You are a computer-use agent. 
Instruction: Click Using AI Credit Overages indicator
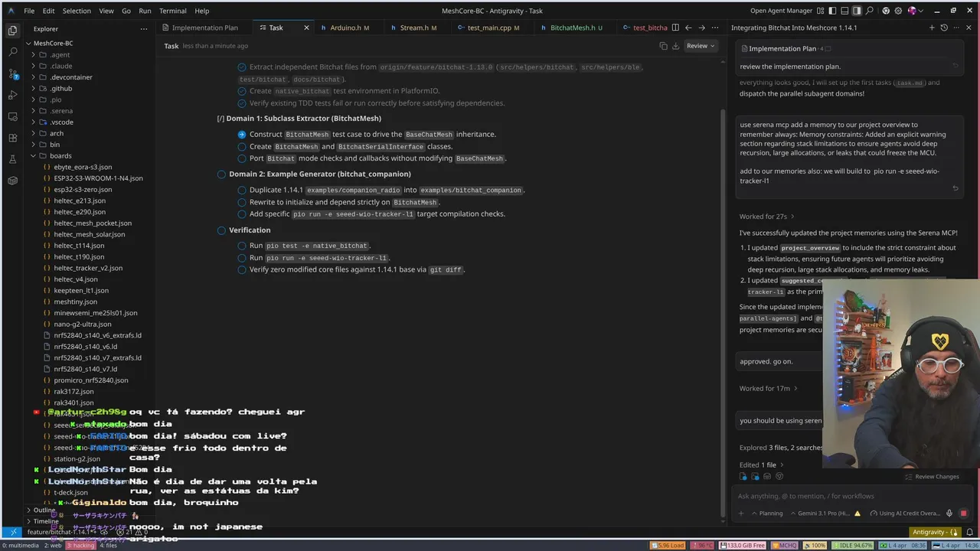(x=903, y=514)
